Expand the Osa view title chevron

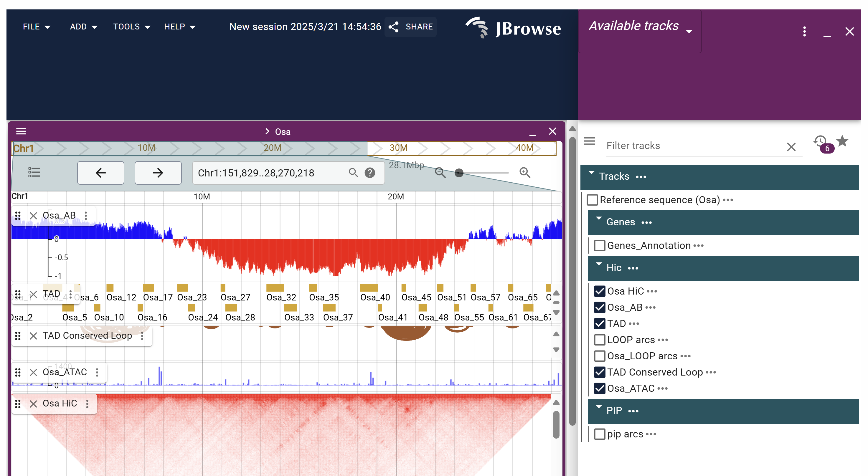tap(267, 131)
